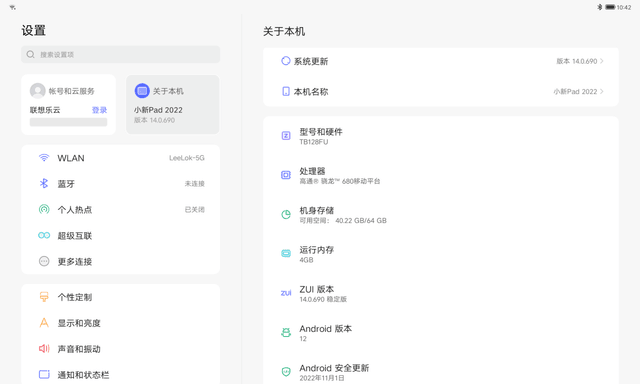
Task: Click the search magnifier icon
Action: [31, 54]
